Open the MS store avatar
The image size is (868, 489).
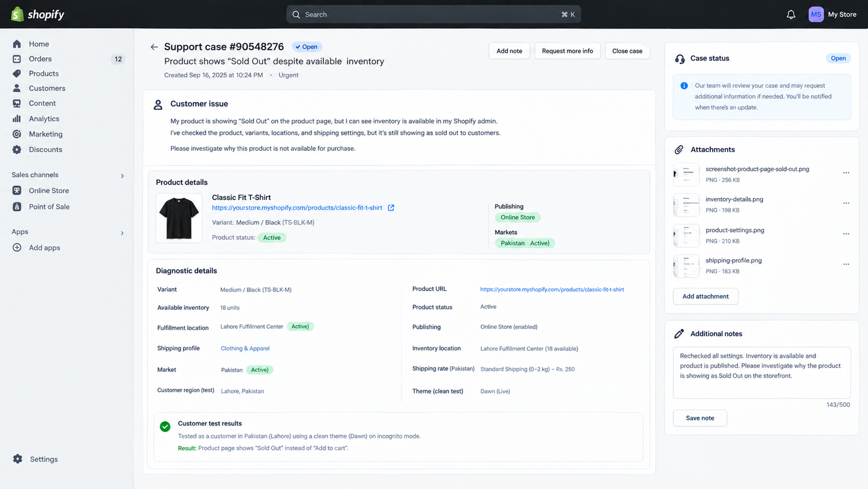816,15
